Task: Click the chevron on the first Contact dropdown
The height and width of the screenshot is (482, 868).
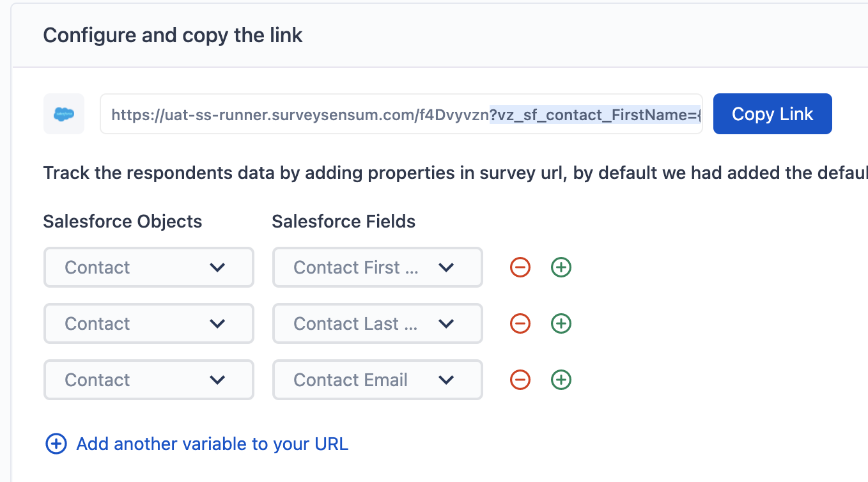Action: point(217,267)
